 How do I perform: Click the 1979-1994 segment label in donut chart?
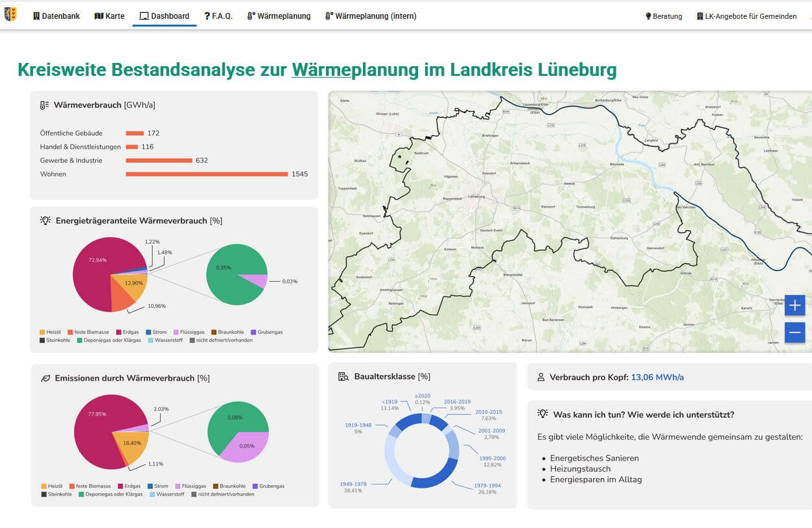(487, 486)
